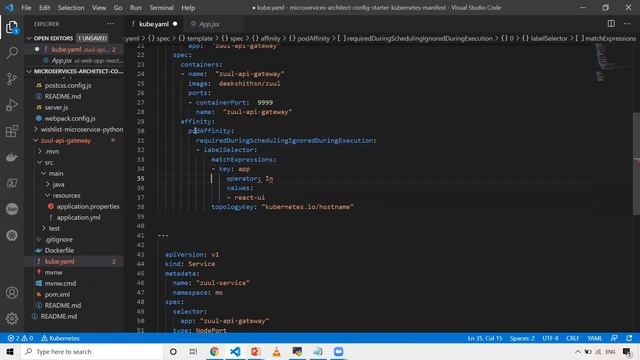Open Dockerfile in explorer
Image resolution: width=640 pixels, height=360 pixels.
point(59,250)
